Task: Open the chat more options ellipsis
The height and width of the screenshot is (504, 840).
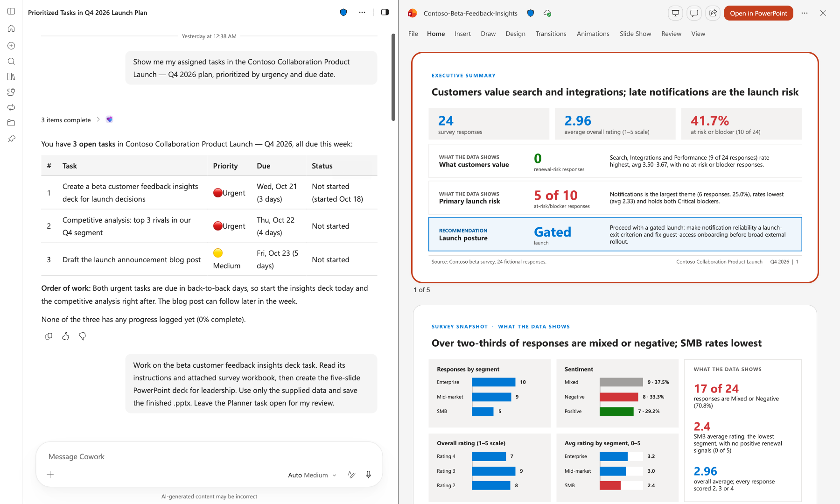Action: [362, 12]
